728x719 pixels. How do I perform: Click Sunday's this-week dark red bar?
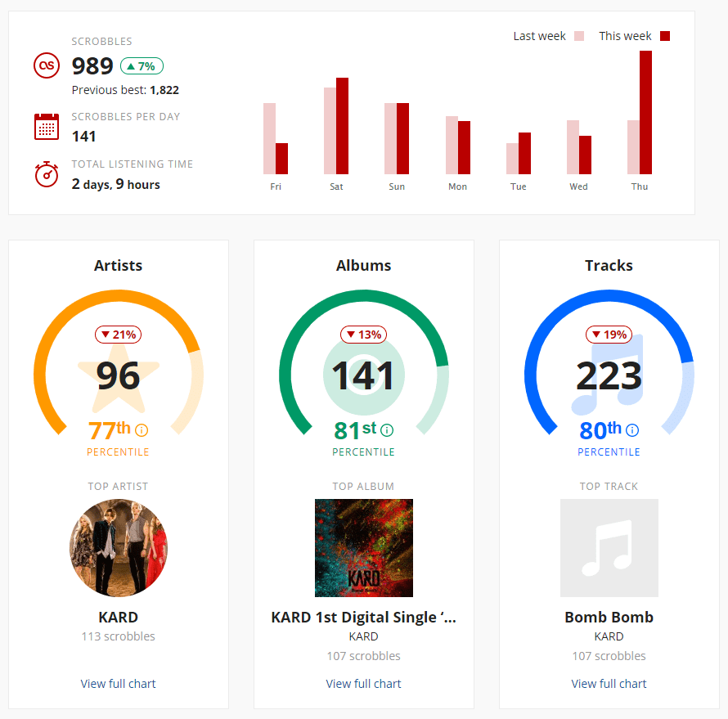click(x=402, y=138)
